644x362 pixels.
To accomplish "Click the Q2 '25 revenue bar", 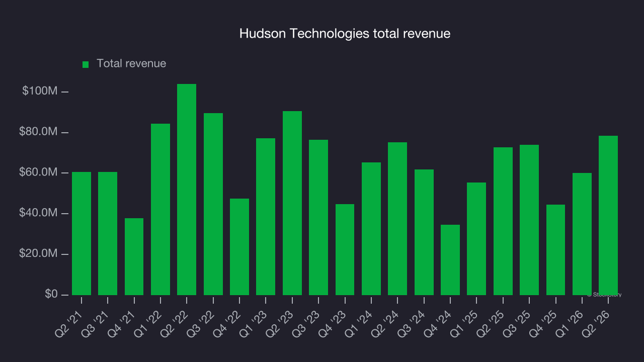I will (503, 221).
